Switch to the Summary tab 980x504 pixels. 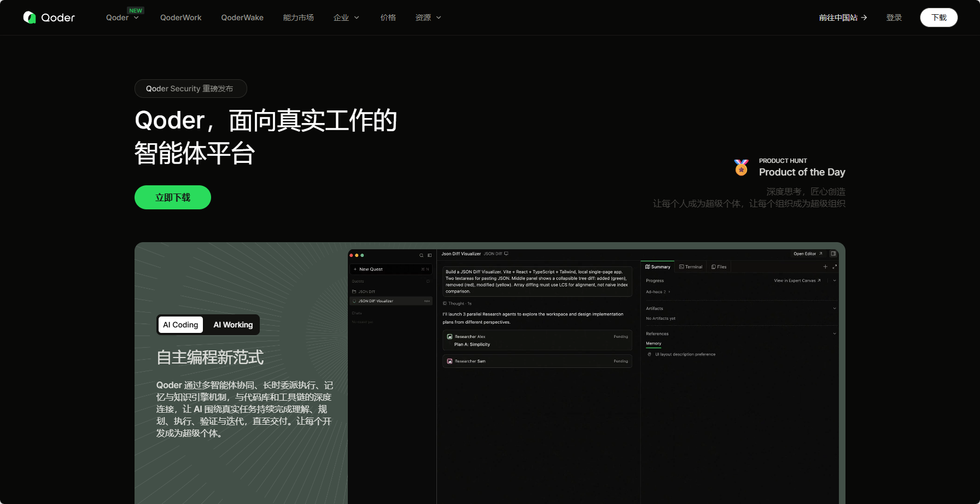coord(658,267)
